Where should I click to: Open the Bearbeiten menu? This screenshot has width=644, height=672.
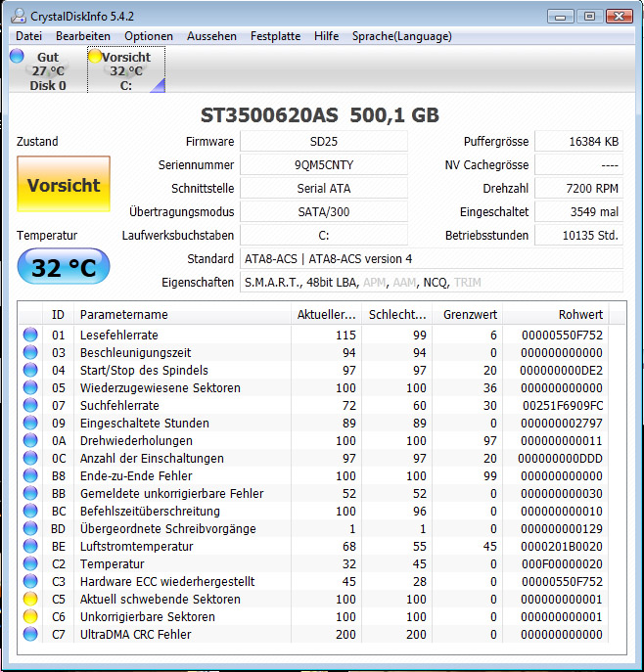click(x=83, y=36)
